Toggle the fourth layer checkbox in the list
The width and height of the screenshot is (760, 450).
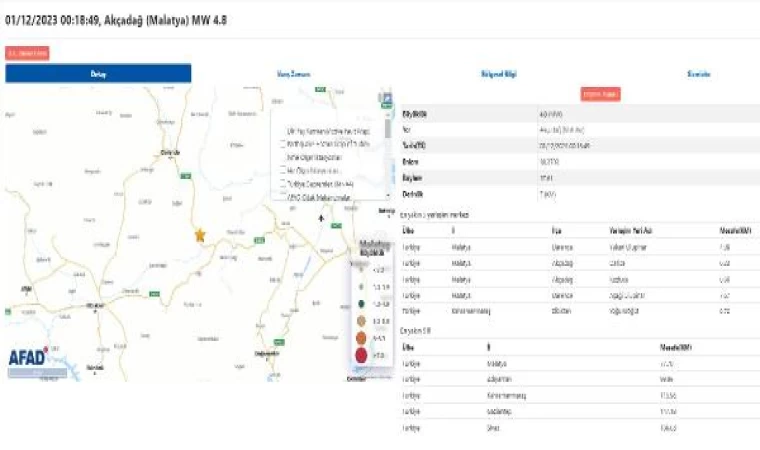283,171
